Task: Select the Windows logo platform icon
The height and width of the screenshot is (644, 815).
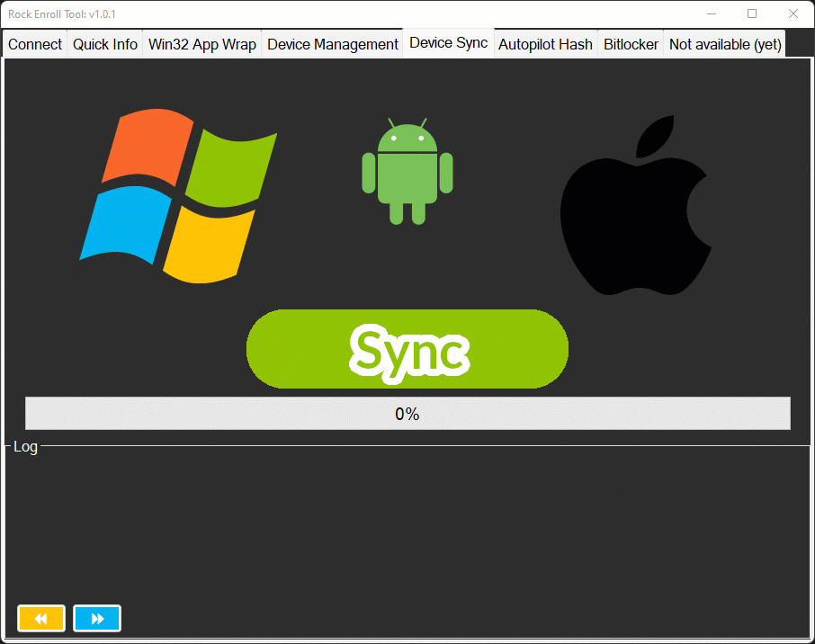Action: click(x=178, y=196)
